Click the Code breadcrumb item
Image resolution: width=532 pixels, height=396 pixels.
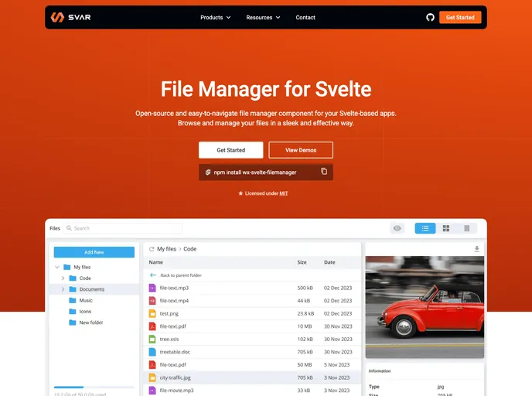click(190, 249)
